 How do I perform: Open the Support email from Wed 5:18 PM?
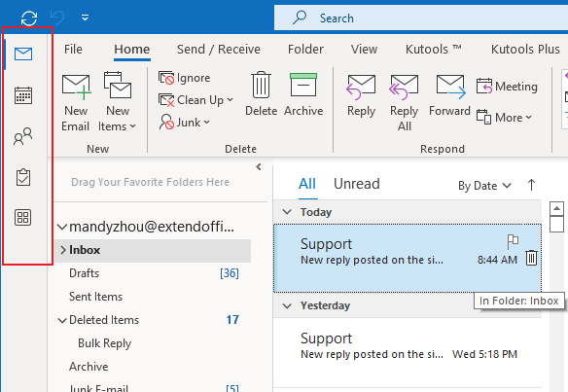pos(408,352)
